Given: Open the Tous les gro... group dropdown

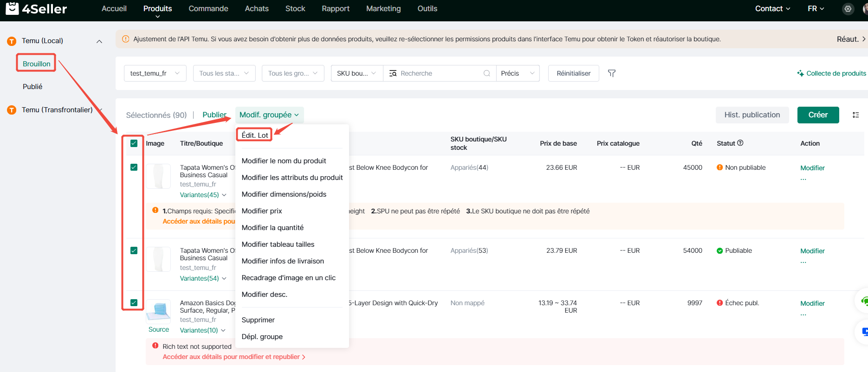Looking at the screenshot, I should [293, 73].
